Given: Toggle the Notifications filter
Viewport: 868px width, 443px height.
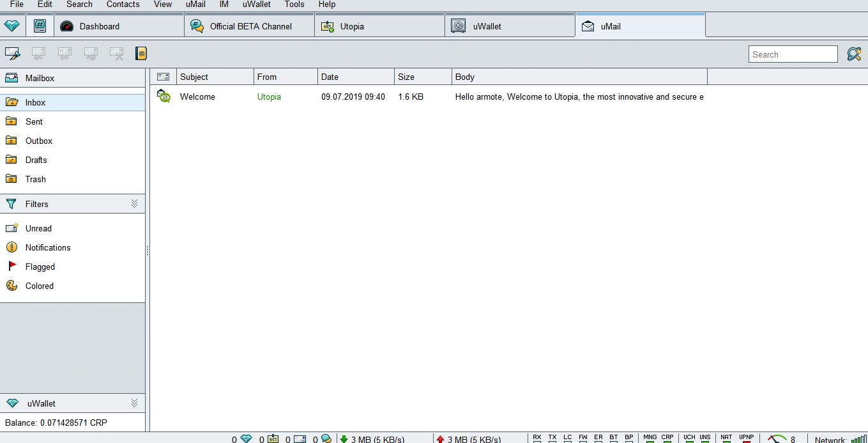Looking at the screenshot, I should click(x=47, y=247).
